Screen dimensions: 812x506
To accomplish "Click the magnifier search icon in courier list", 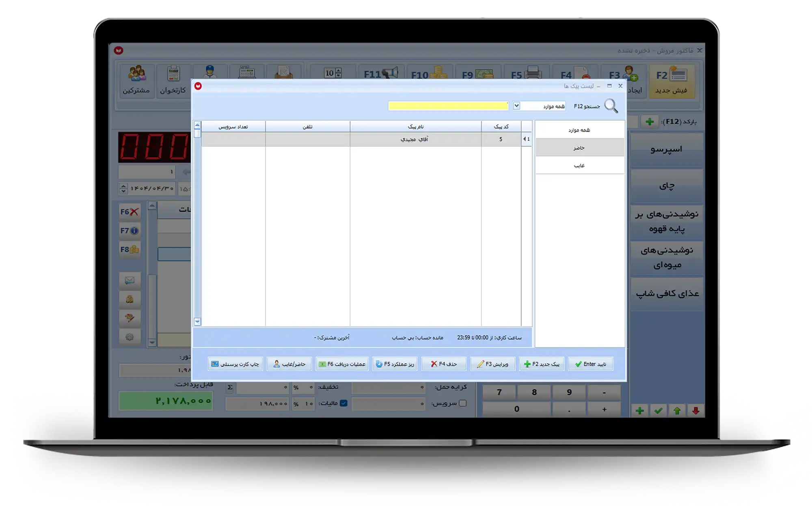I will click(611, 106).
